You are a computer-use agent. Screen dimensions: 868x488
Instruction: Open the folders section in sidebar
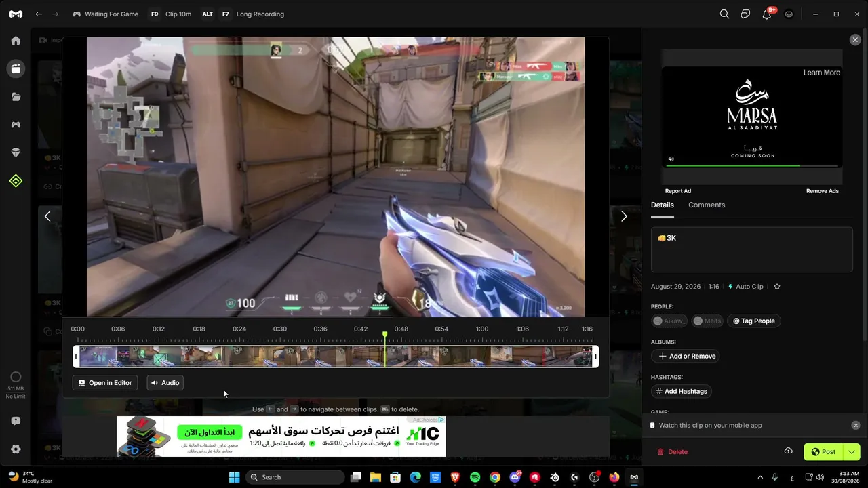click(16, 97)
